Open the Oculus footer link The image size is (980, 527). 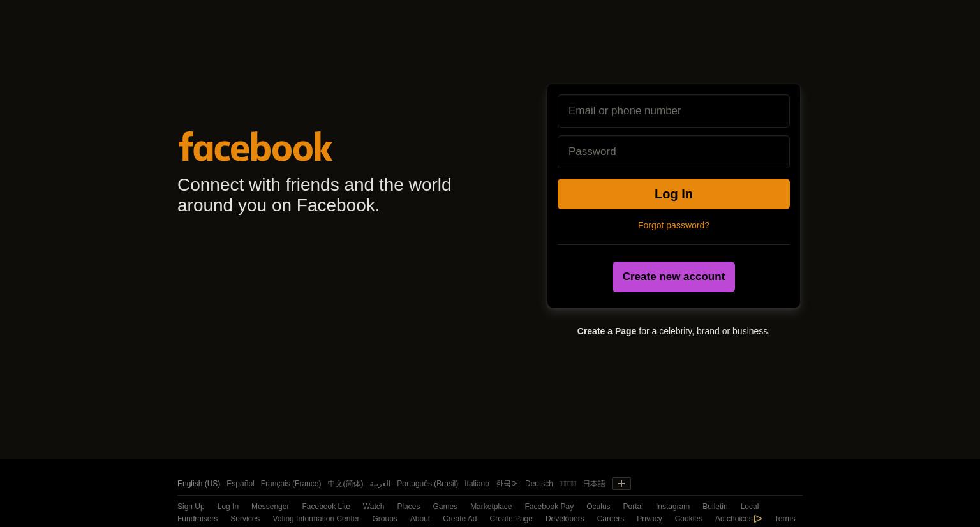tap(598, 507)
